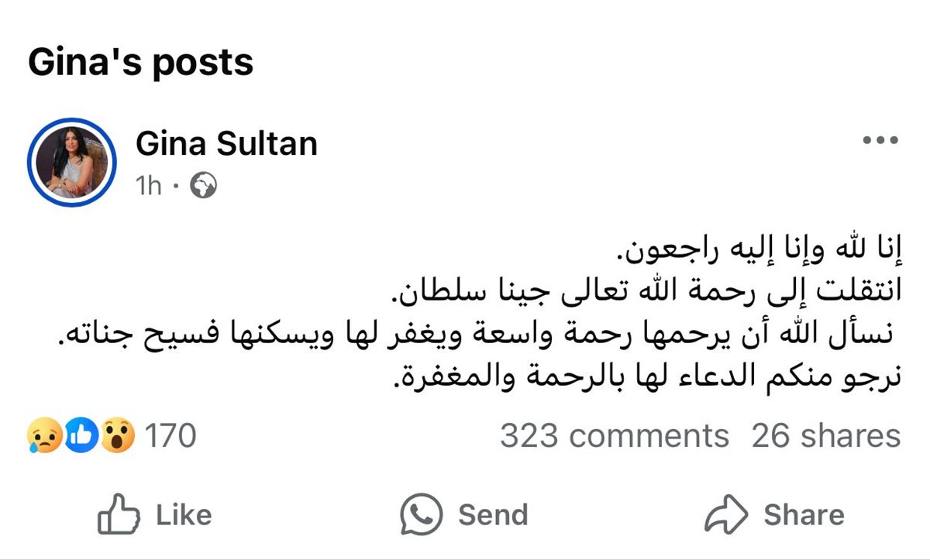
Task: Click the arrow icon beside Share
Action: [725, 513]
